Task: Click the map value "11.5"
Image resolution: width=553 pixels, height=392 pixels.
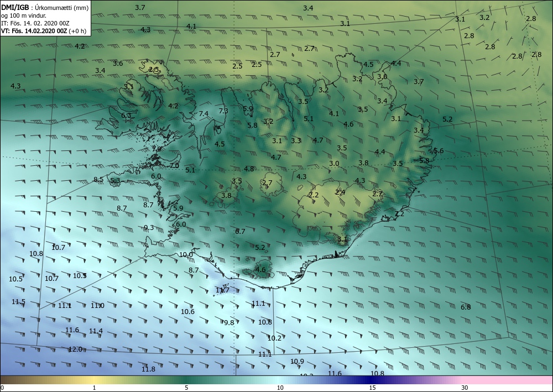Action: 18,302
